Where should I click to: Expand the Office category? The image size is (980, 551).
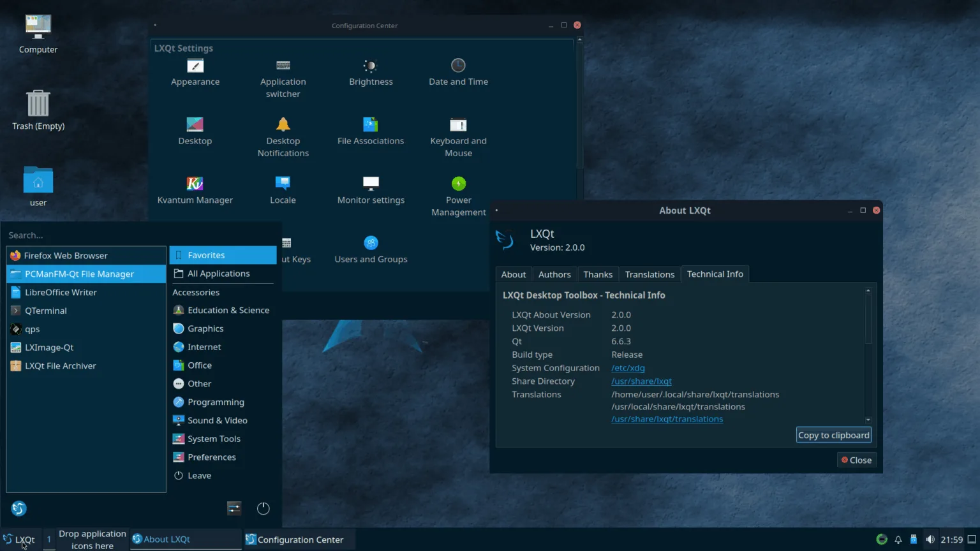[198, 365]
